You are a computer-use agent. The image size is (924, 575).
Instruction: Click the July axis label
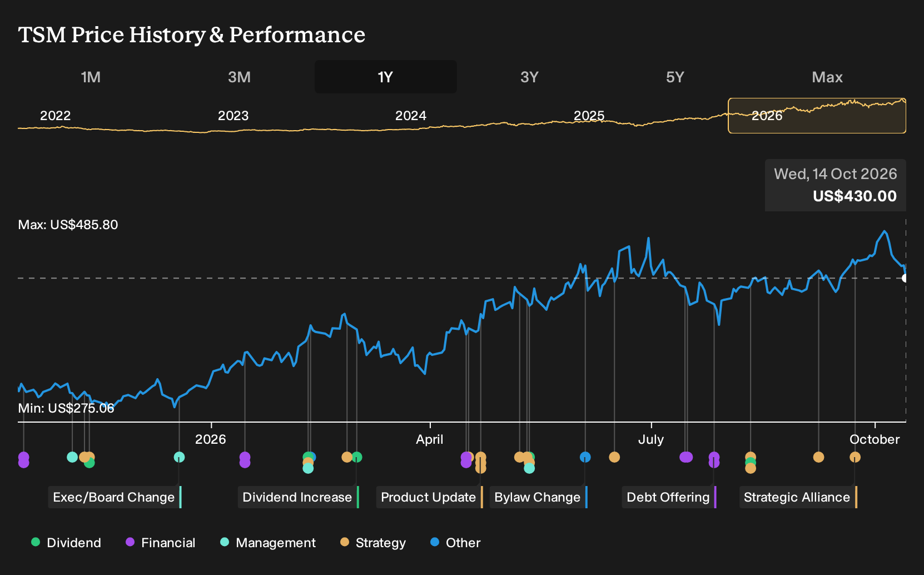[x=651, y=439]
